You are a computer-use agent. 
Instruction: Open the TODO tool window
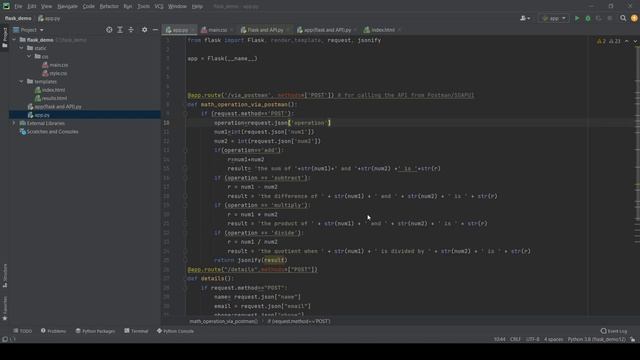[x=22, y=331]
